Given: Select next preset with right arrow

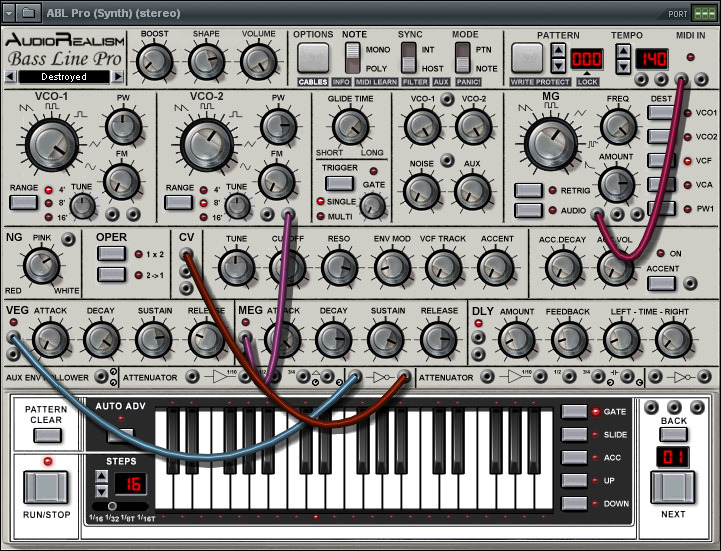Looking at the screenshot, I should 118,76.
